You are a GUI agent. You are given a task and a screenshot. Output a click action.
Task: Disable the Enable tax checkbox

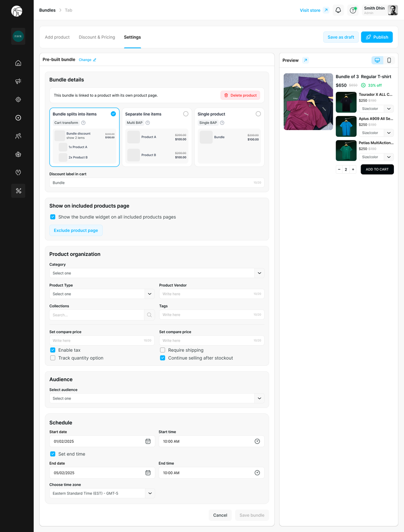click(x=53, y=350)
